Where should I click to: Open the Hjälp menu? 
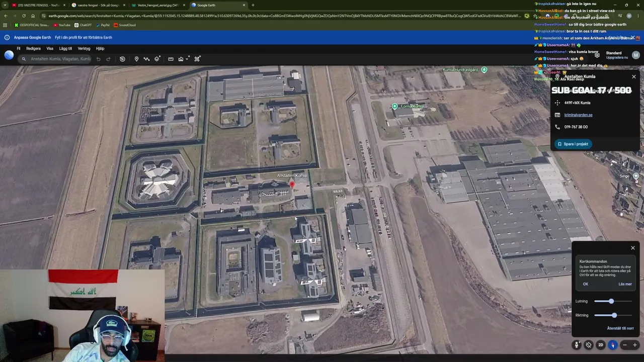tap(100, 48)
